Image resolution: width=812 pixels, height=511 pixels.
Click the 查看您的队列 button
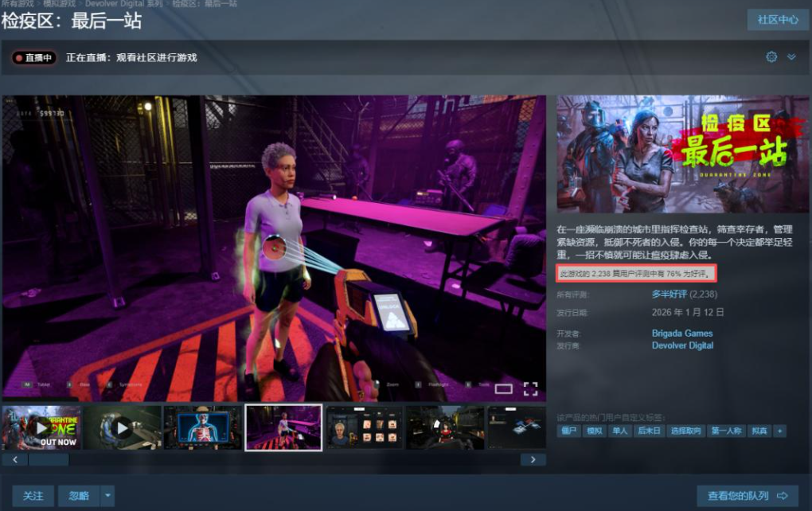click(747, 496)
